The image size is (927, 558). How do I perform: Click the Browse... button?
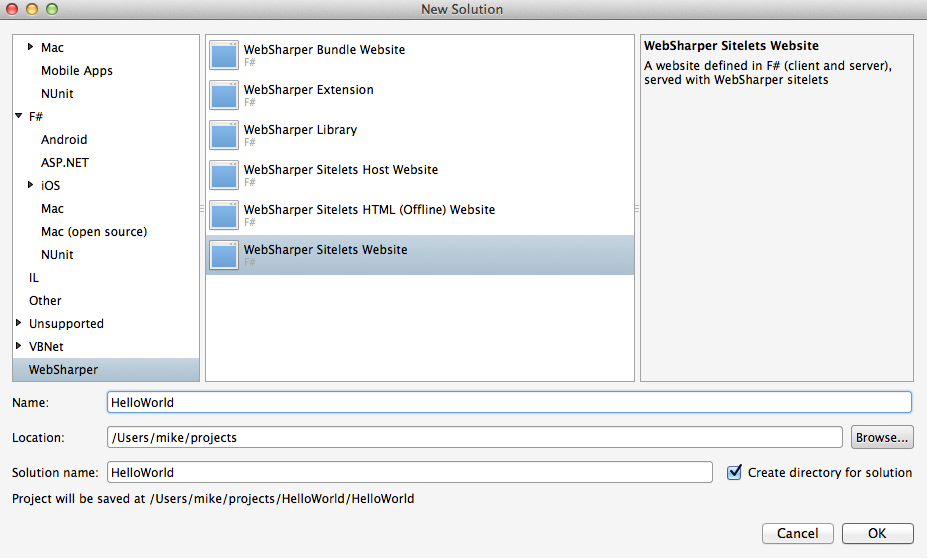click(882, 437)
